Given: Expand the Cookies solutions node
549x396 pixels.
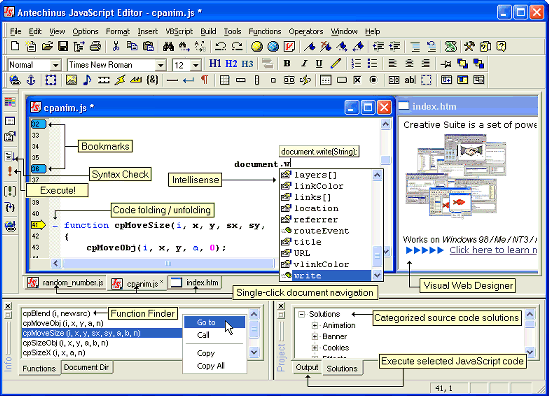Looking at the screenshot, I should [314, 348].
